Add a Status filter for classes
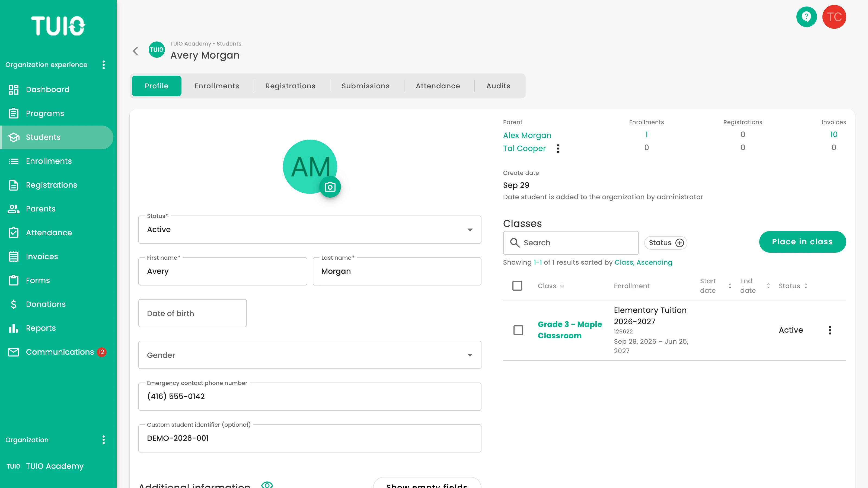The image size is (868, 488). tap(666, 243)
